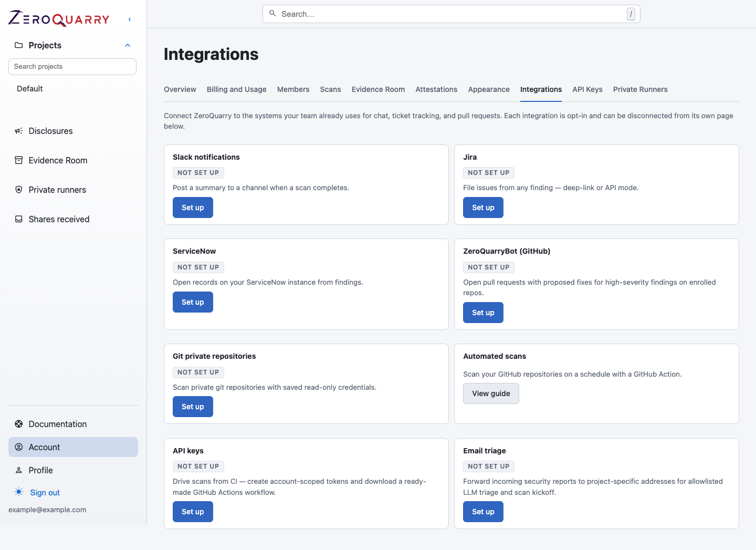
Task: Open the Private Runners tab
Action: (640, 89)
